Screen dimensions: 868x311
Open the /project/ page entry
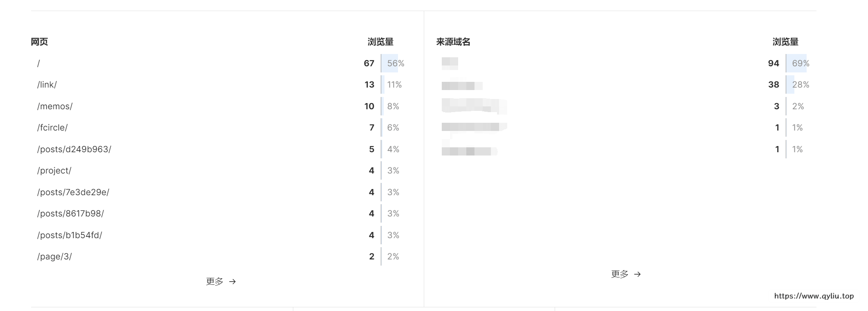click(x=54, y=171)
